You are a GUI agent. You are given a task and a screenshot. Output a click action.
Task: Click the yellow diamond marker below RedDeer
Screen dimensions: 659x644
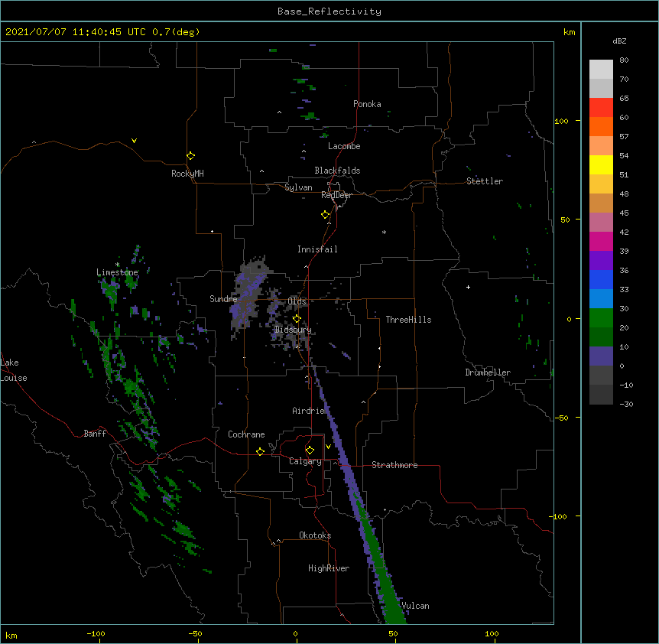[x=326, y=215]
